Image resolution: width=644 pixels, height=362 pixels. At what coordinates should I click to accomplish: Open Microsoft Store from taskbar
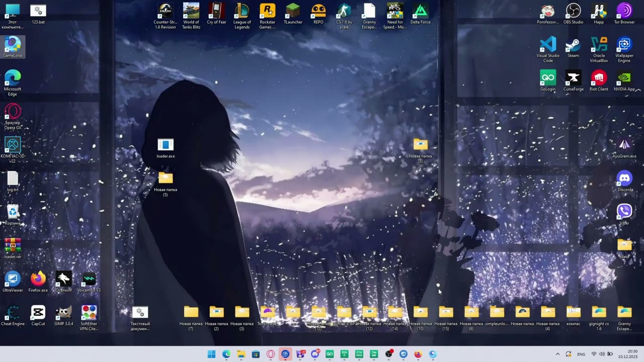256,354
